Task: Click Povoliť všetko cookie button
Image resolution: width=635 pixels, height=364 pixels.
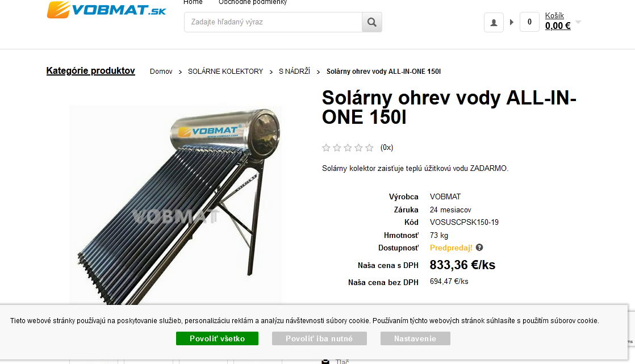Action: coord(217,338)
